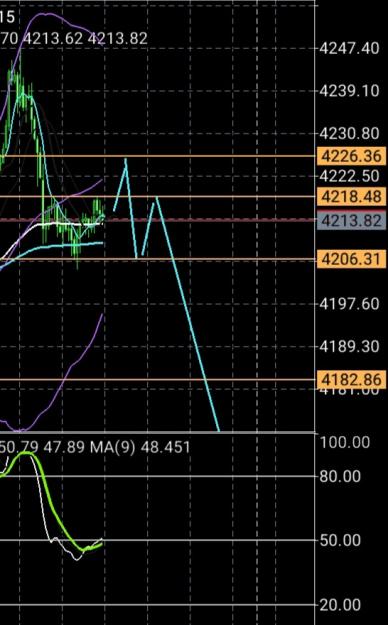Click the MA(9) indicator label
This screenshot has height=625, width=388.
pos(112,447)
